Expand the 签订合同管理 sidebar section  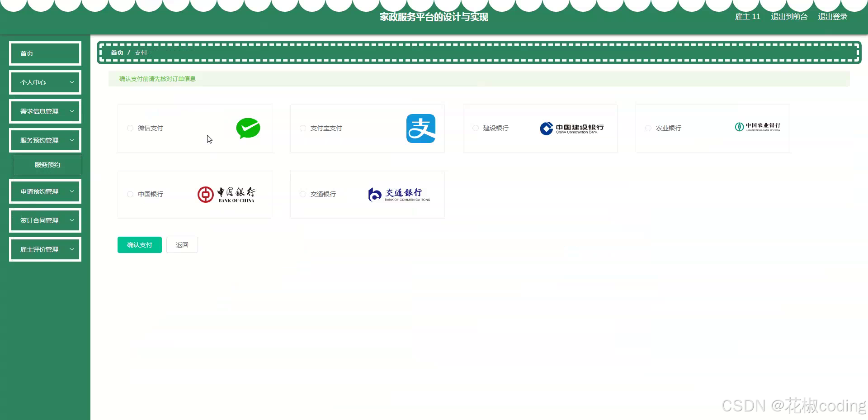[45, 220]
